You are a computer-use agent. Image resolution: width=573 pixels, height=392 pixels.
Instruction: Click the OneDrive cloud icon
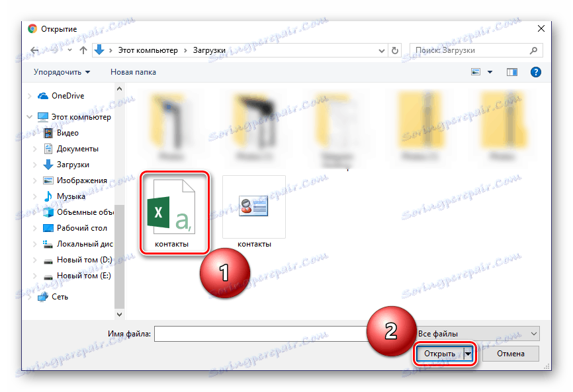pyautogui.click(x=43, y=96)
